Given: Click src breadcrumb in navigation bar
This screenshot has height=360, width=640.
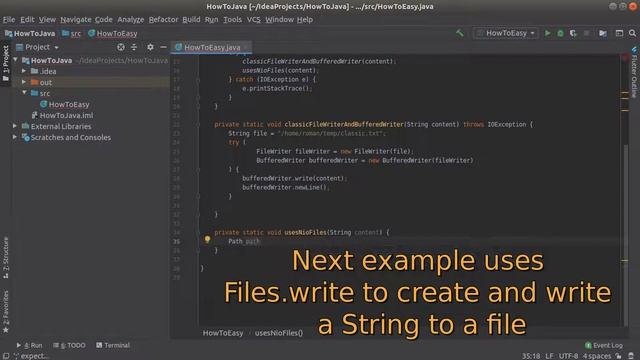Looking at the screenshot, I should 71,33.
